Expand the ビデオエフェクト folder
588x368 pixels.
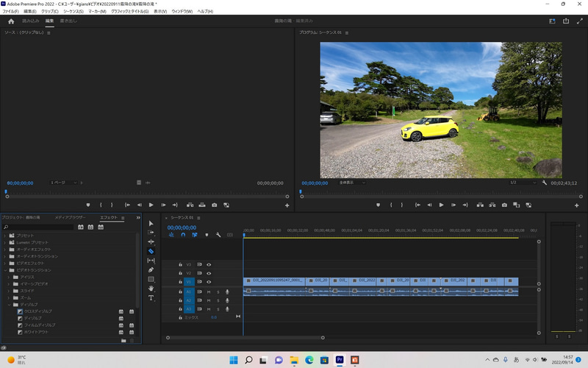[6, 263]
